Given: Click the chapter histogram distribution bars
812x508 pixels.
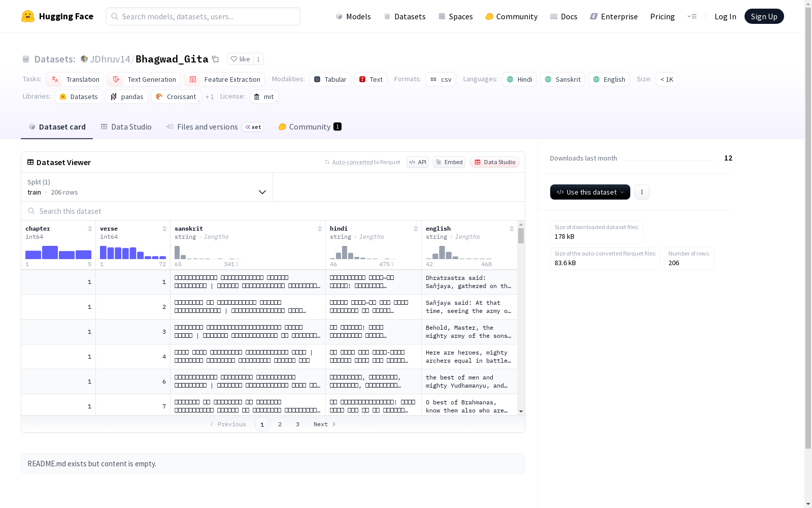Looking at the screenshot, I should pyautogui.click(x=58, y=252).
